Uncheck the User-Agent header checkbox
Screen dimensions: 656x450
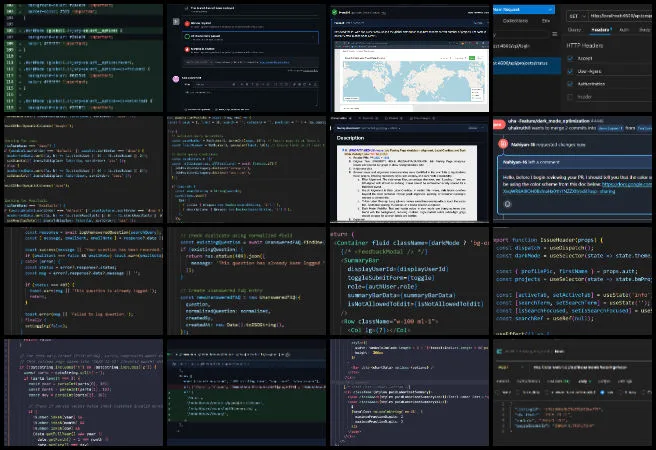(x=570, y=71)
